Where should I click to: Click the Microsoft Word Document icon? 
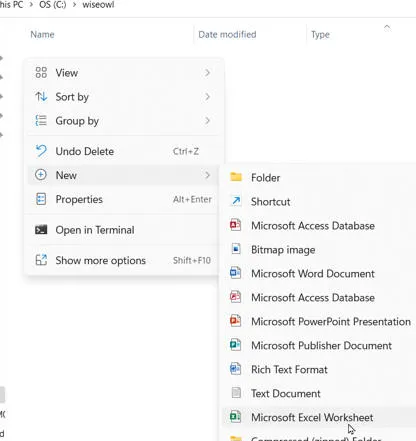236,273
